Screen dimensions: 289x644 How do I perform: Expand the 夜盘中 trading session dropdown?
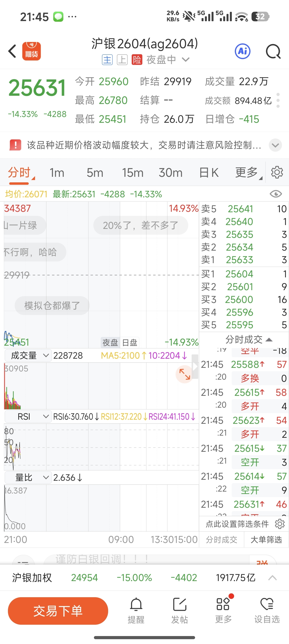(x=186, y=60)
